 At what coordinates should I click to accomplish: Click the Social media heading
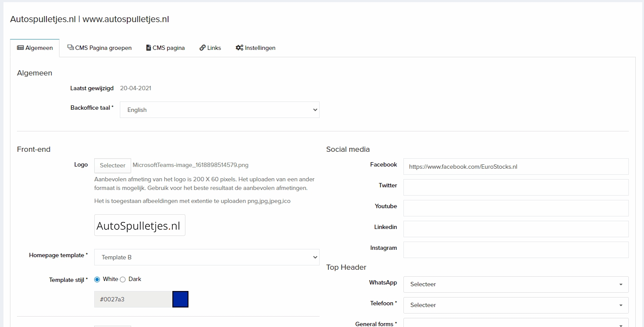348,149
